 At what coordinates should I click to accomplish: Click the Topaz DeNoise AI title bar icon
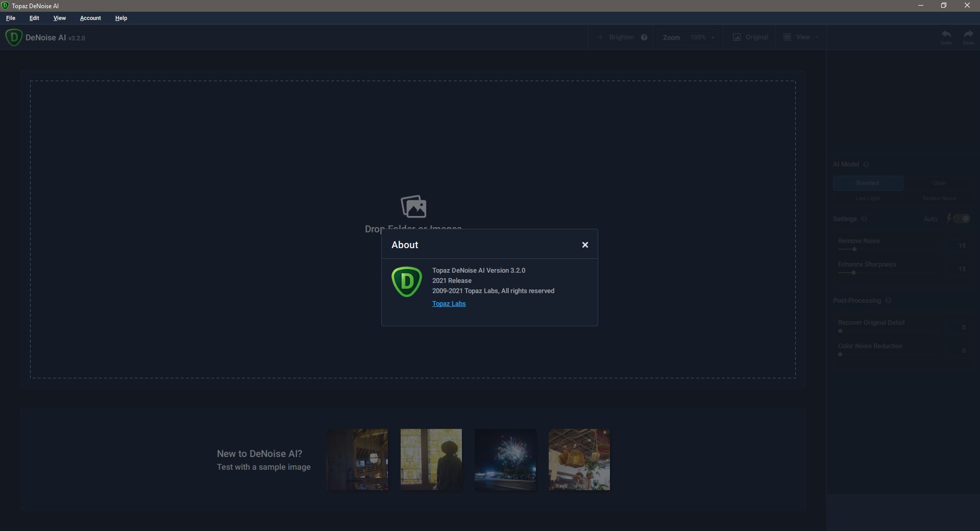pyautogui.click(x=5, y=6)
